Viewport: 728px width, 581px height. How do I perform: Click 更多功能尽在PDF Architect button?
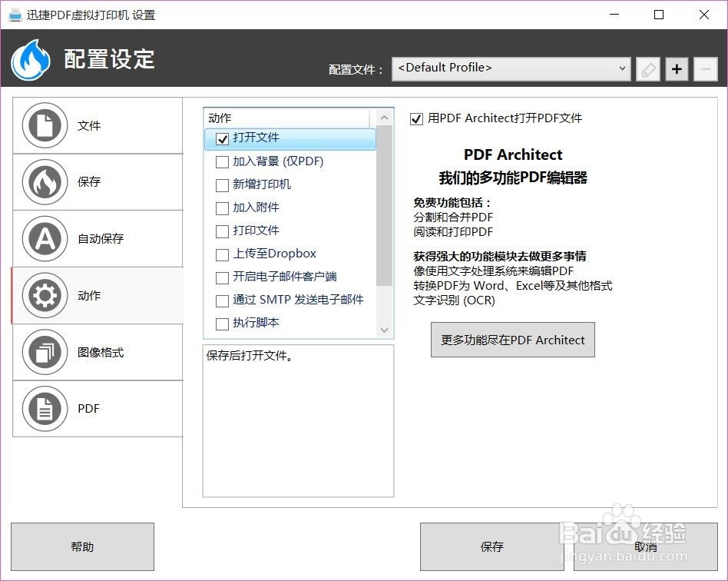coord(512,340)
